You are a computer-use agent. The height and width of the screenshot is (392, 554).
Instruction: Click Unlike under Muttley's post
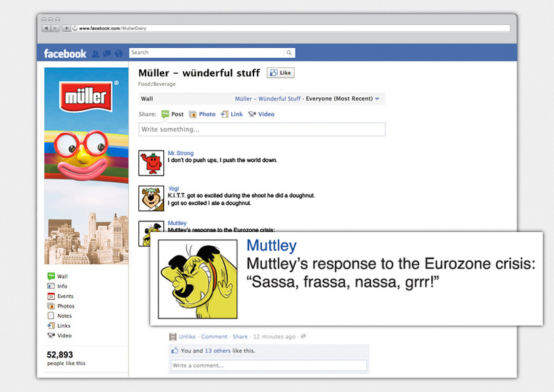(187, 336)
